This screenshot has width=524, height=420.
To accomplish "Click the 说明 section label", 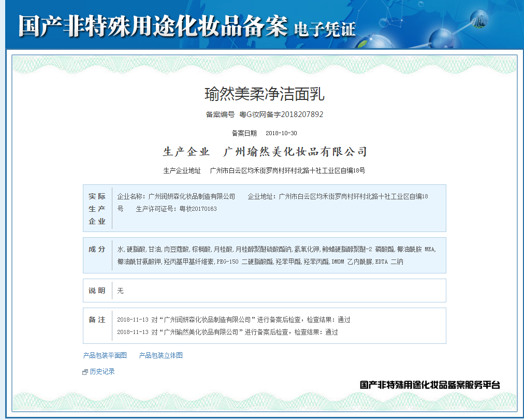I will pos(97,291).
